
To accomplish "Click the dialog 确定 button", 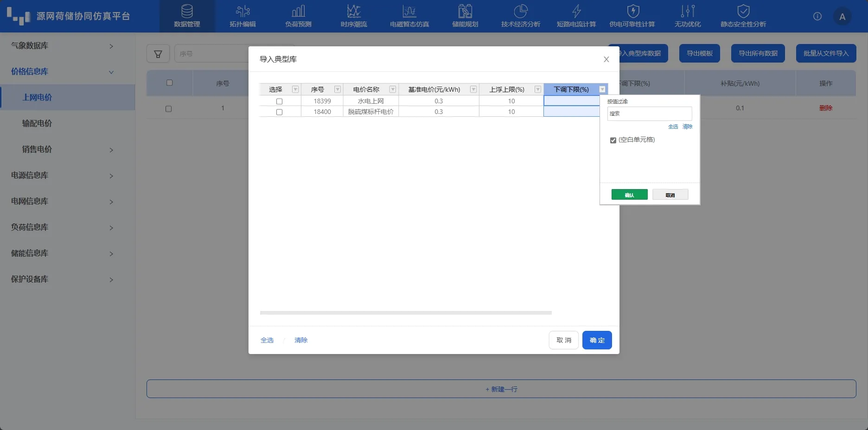I will (x=597, y=340).
